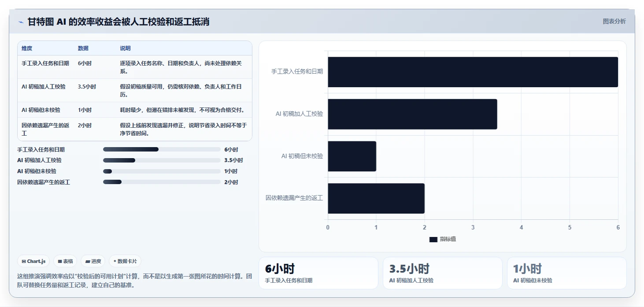
Task: Click the AI 初稿加人工校验 progress bar
Action: coord(162,160)
